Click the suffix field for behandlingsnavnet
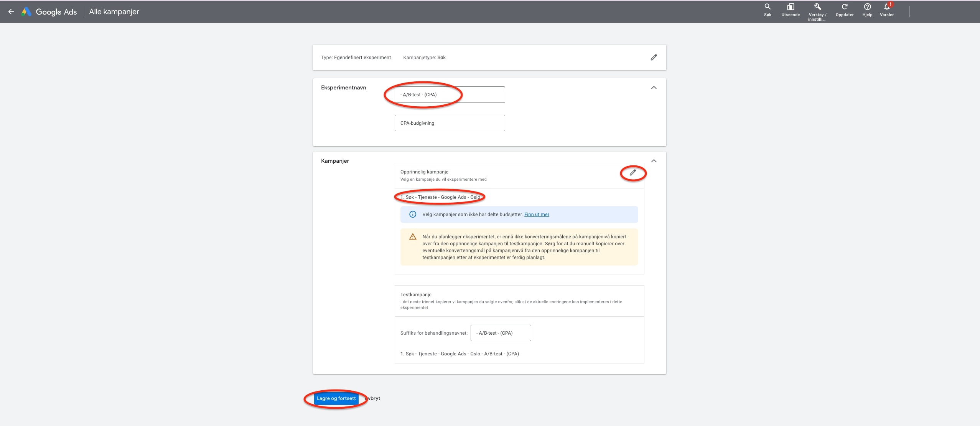980x426 pixels. (x=501, y=333)
